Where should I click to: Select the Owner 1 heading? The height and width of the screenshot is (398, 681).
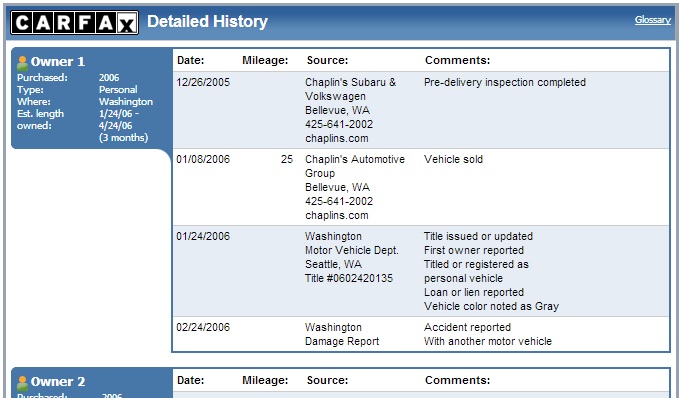(58, 62)
